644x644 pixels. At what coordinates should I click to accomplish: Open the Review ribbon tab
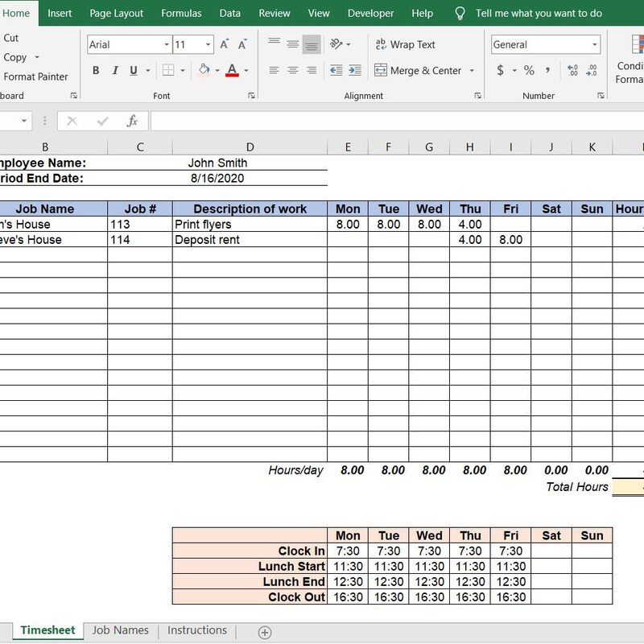click(275, 13)
